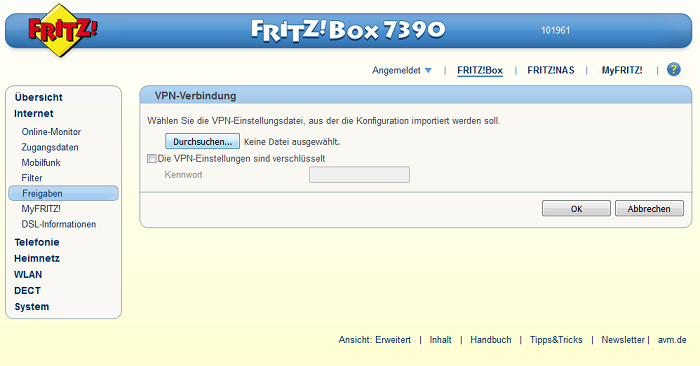Enable 'Die VPN-Einstellungen sind verschlüsselt' checkbox
The width and height of the screenshot is (700, 366).
152,158
